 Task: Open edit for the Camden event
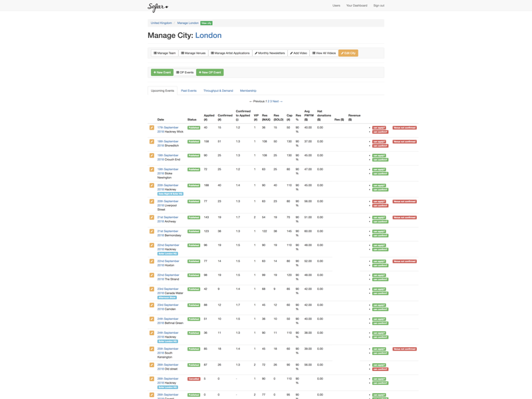point(152,305)
